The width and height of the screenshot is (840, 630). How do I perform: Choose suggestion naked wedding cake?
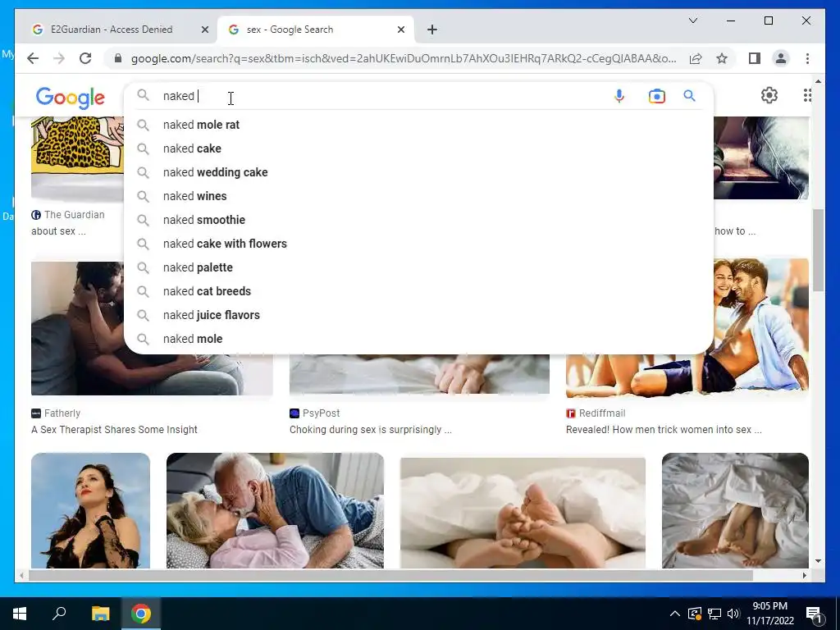click(418, 172)
